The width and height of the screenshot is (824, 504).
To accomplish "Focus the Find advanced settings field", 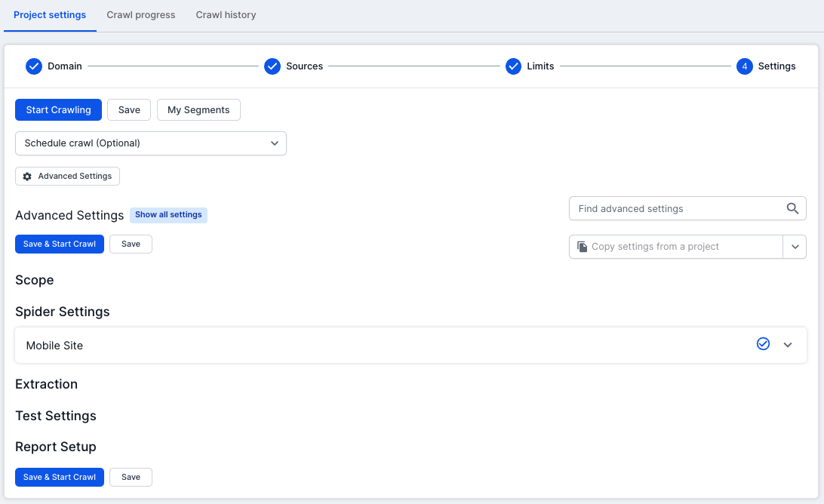I will pos(675,209).
